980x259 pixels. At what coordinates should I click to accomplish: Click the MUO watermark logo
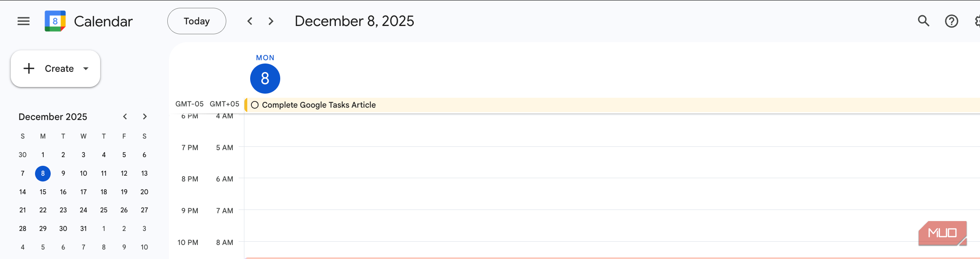tap(942, 233)
